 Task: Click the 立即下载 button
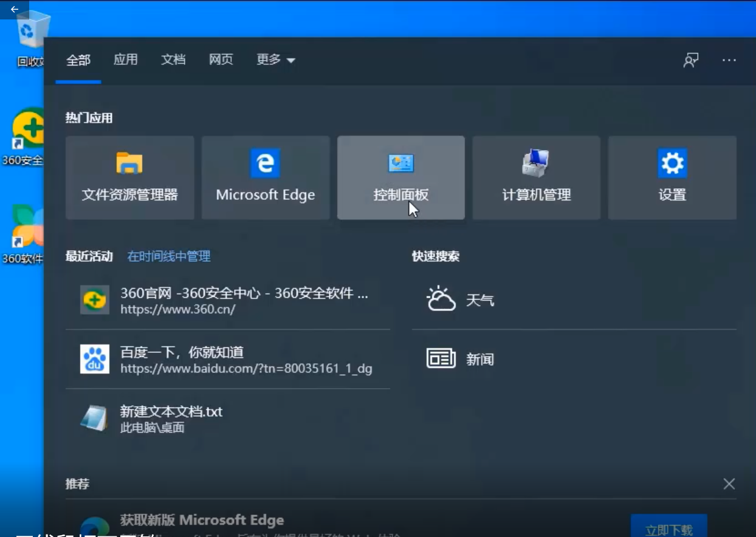pyautogui.click(x=668, y=528)
